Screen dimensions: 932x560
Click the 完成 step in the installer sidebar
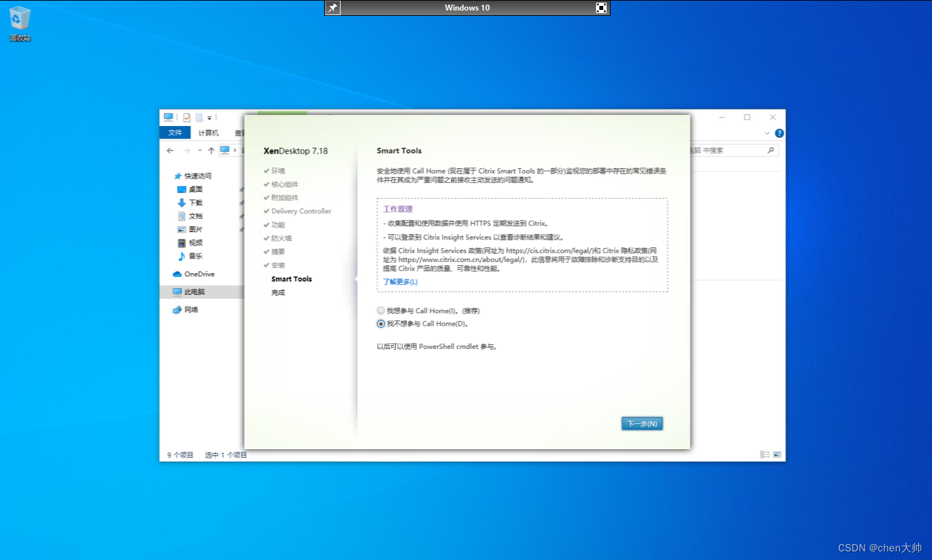point(278,292)
